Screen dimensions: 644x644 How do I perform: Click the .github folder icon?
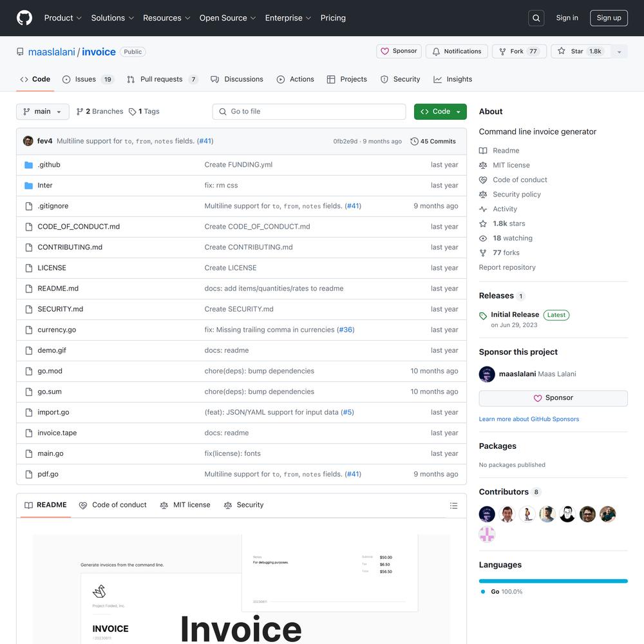29,165
